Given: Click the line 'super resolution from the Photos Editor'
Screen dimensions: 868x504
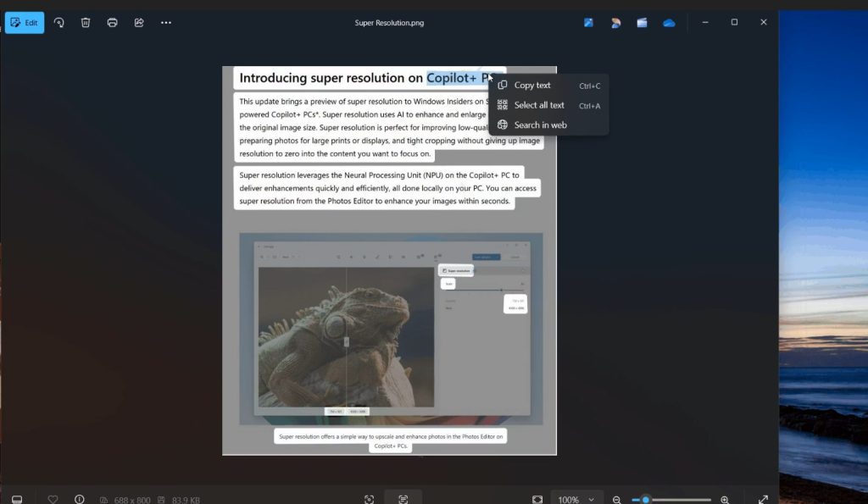Looking at the screenshot, I should tap(375, 201).
